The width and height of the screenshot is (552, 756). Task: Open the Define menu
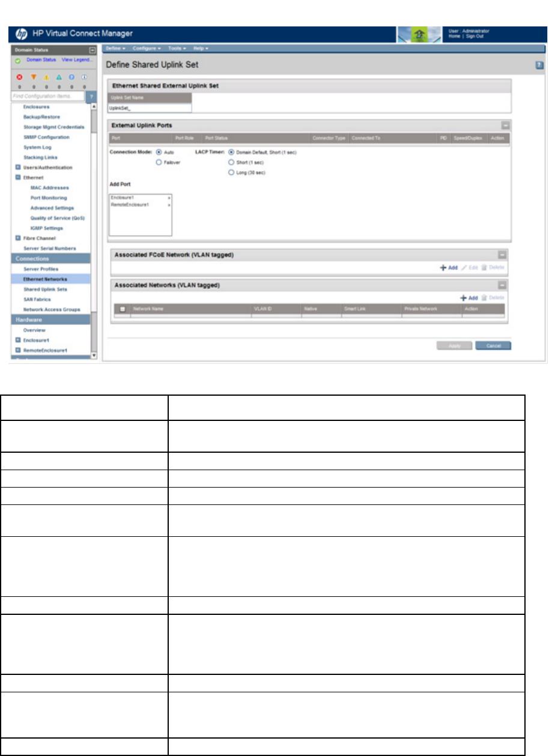[x=115, y=48]
